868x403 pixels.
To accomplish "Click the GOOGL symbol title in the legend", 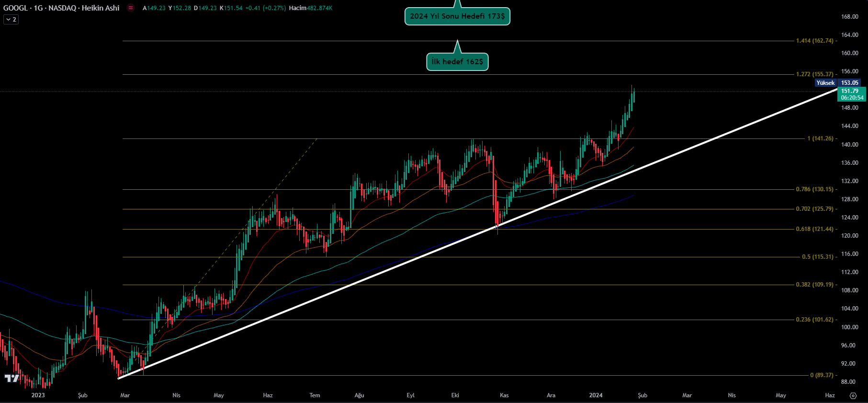I will click(x=61, y=8).
